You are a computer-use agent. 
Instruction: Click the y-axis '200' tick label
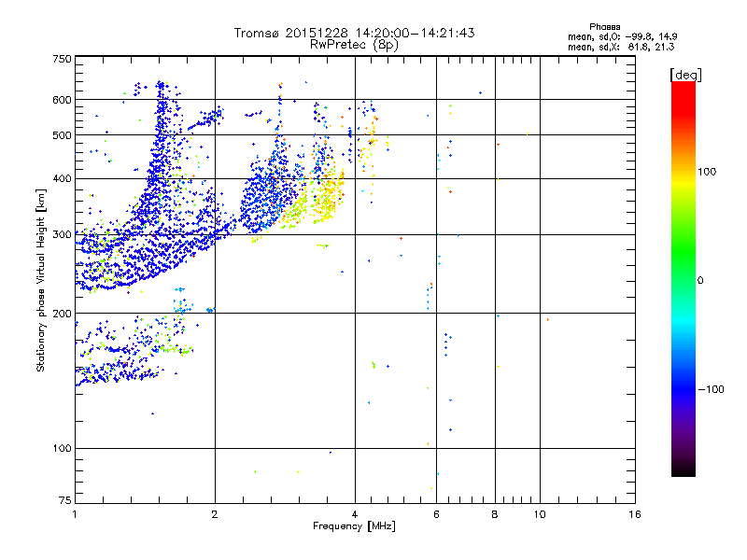tap(63, 314)
